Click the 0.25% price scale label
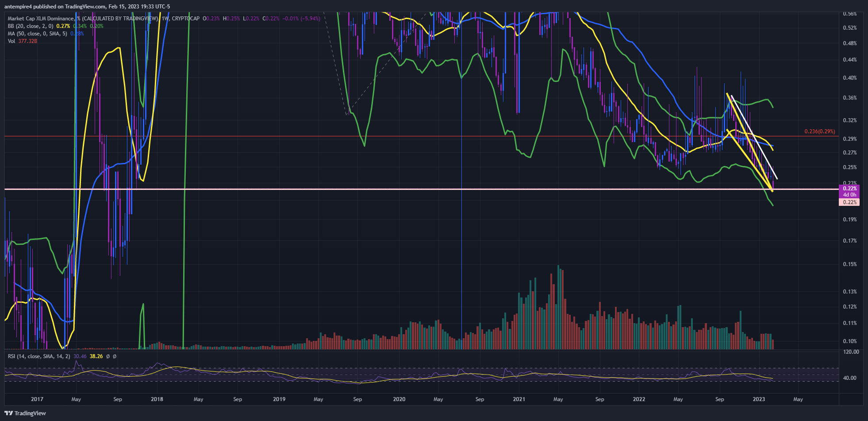 click(x=850, y=167)
